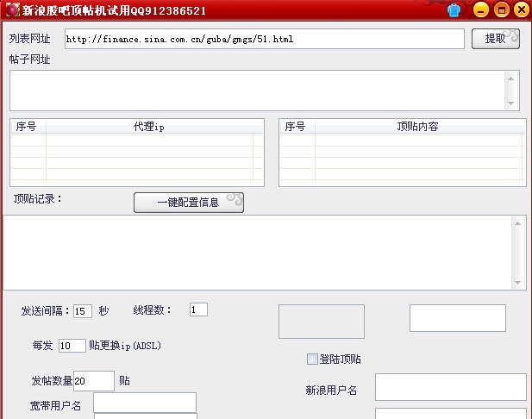The height and width of the screenshot is (419, 532).
Task: Click the blue shirt skin icon
Action: (454, 10)
